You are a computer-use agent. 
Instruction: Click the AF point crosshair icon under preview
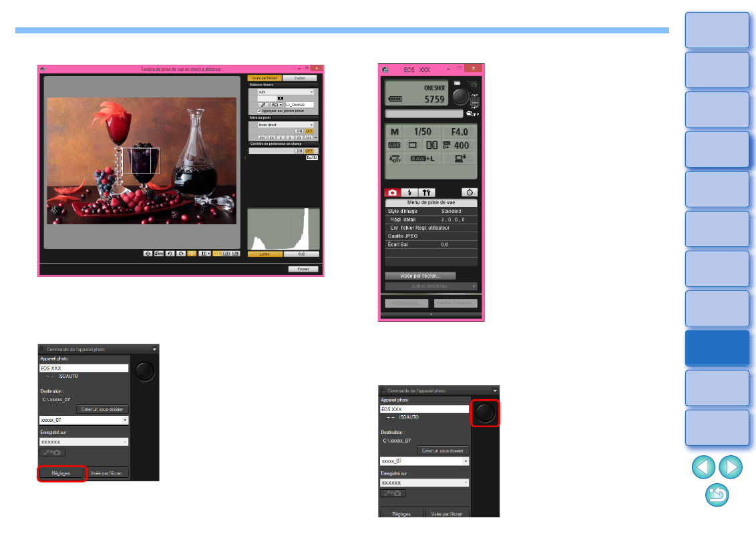click(148, 254)
